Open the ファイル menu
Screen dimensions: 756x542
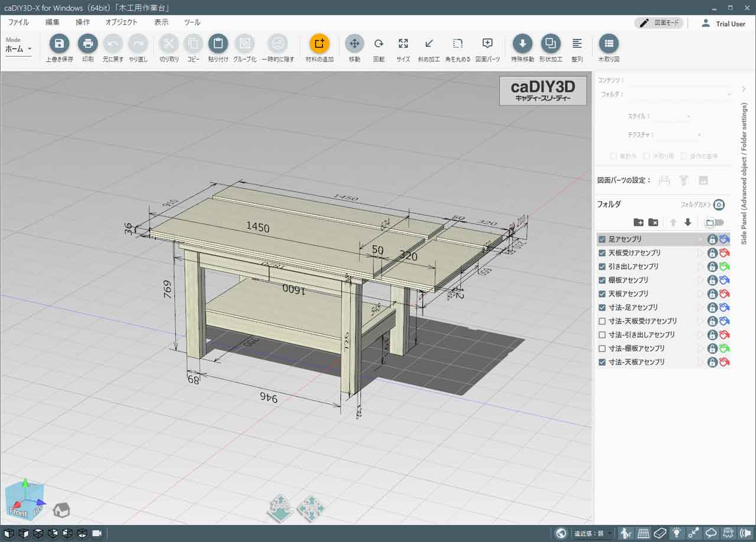(x=18, y=22)
